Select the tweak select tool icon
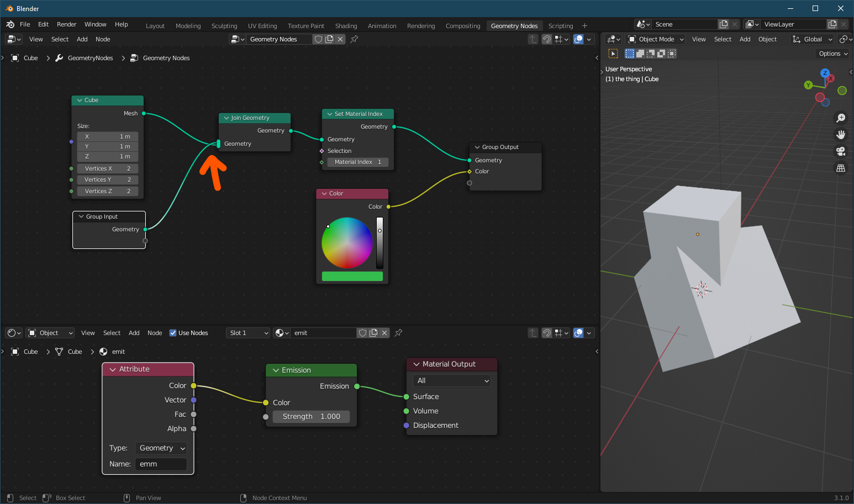Viewport: 854px width, 504px height. tap(613, 54)
